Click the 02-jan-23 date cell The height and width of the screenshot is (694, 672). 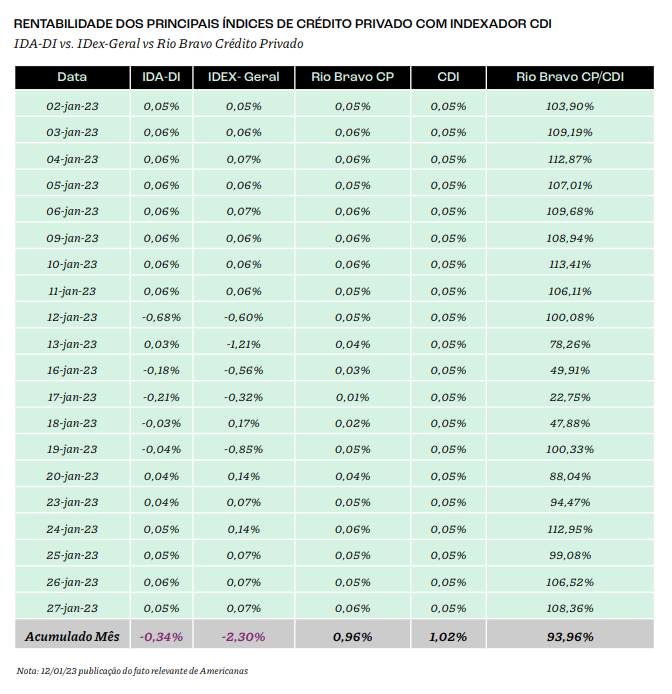tap(72, 106)
